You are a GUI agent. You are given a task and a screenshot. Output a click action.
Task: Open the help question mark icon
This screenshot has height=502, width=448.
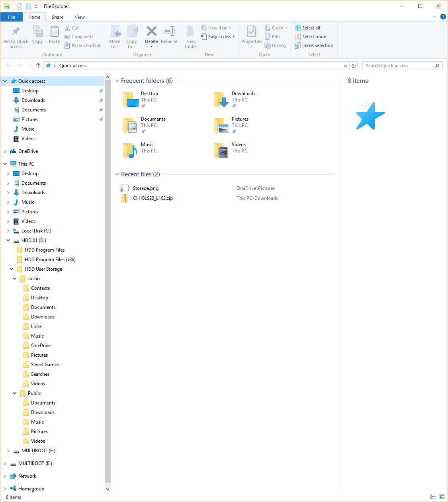[x=443, y=17]
